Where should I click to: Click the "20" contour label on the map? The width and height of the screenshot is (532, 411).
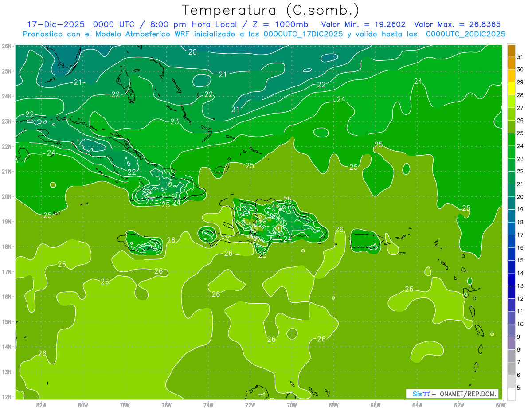(x=192, y=52)
